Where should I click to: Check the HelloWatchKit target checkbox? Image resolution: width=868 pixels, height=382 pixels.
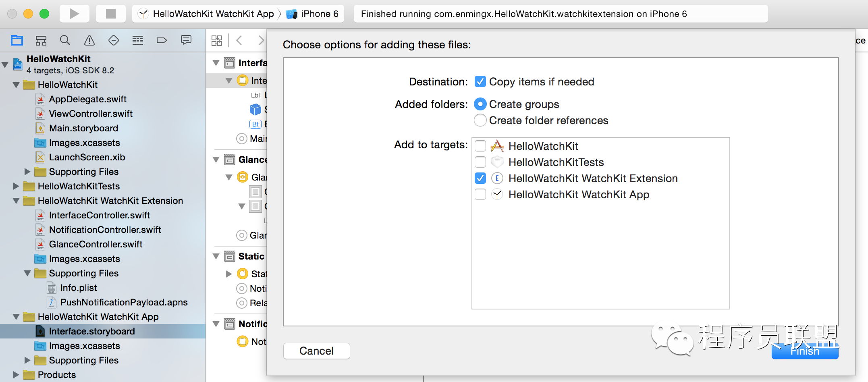(x=480, y=146)
